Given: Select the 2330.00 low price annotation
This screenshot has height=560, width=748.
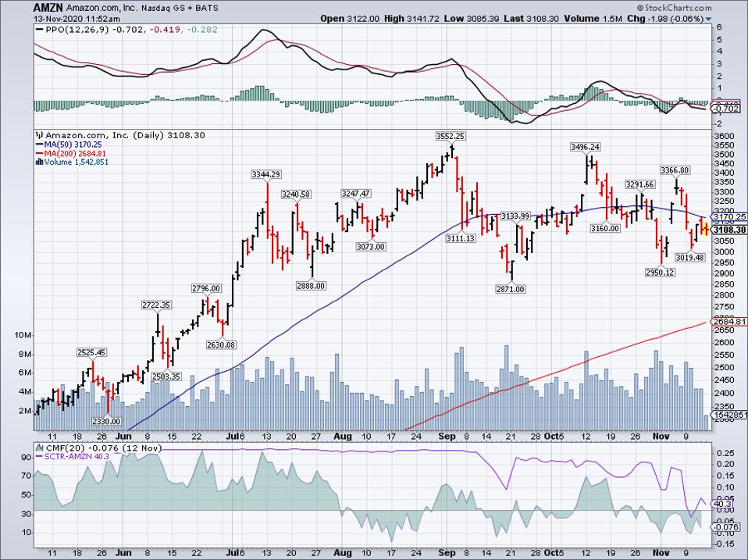Looking at the screenshot, I should [106, 421].
